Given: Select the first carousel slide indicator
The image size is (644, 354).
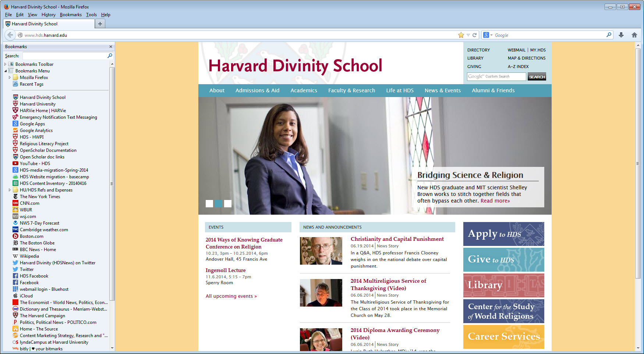Looking at the screenshot, I should (209, 204).
